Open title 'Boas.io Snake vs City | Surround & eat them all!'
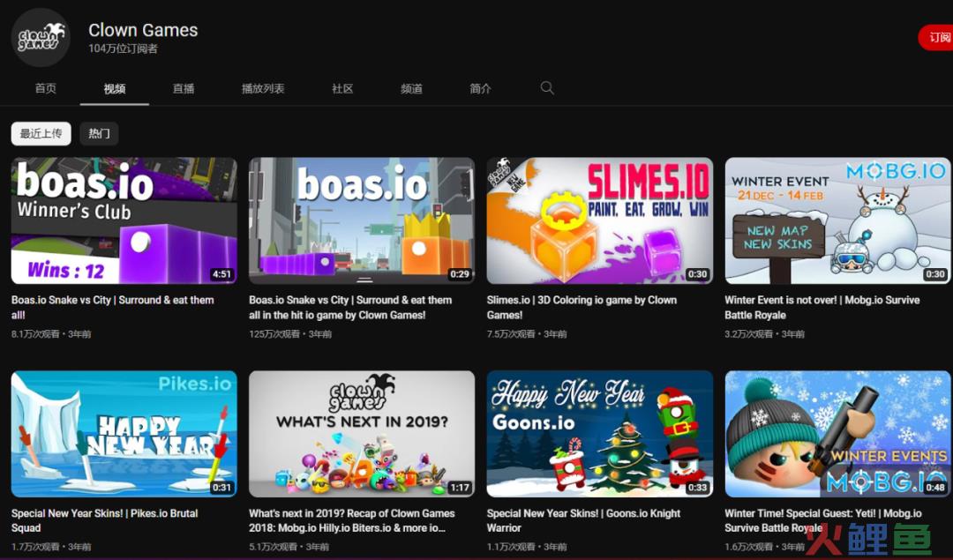 coord(112,307)
